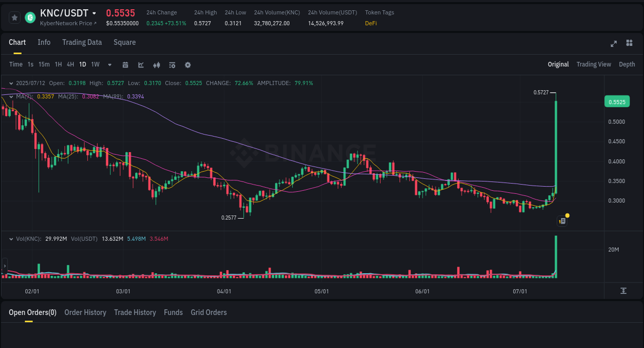The image size is (644, 348).
Task: Switch to the Trading Data tab
Action: click(82, 42)
